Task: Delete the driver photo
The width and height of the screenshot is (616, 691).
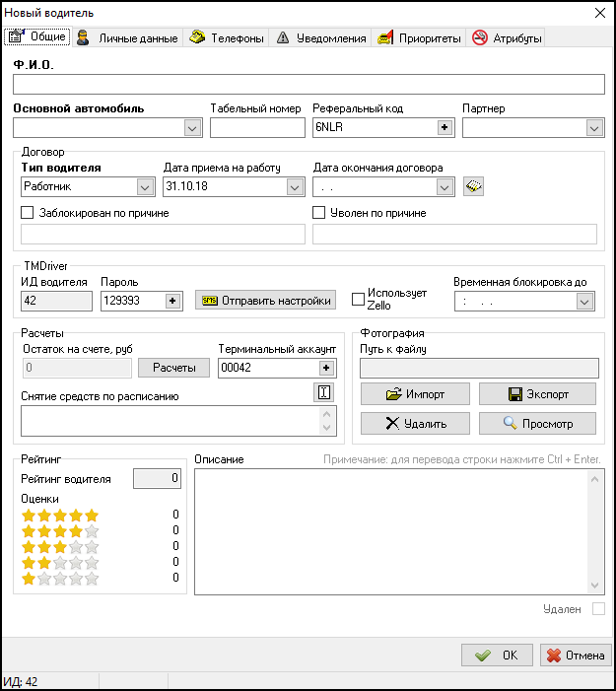Action: click(415, 423)
